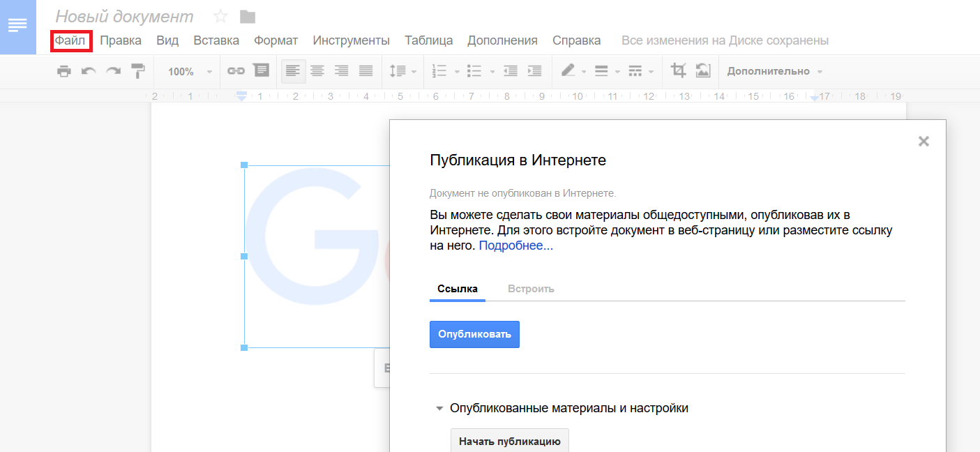The image size is (980, 452).
Task: Close the Публикация в Интернете dialog
Action: tap(924, 142)
